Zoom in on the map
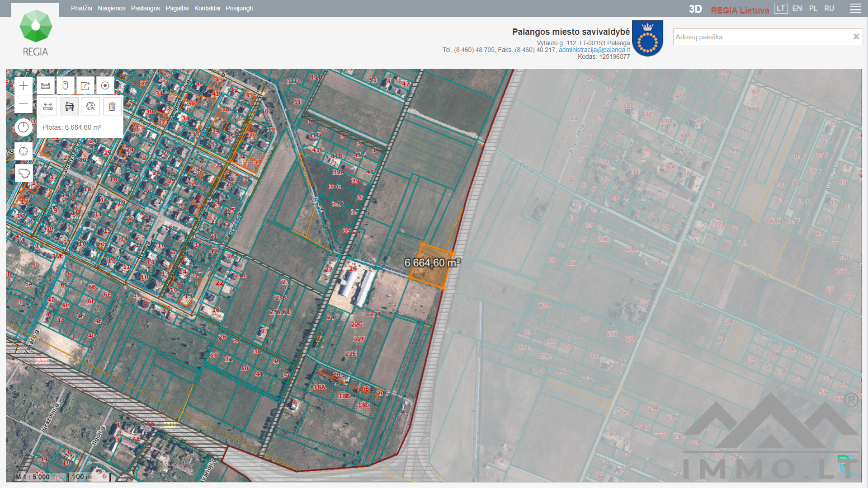Screen dimensions: 868x488 click(24, 86)
